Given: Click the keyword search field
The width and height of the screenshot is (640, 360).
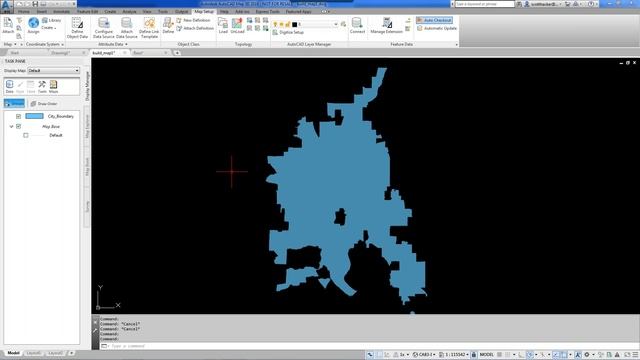Looking at the screenshot, I should (484, 4).
